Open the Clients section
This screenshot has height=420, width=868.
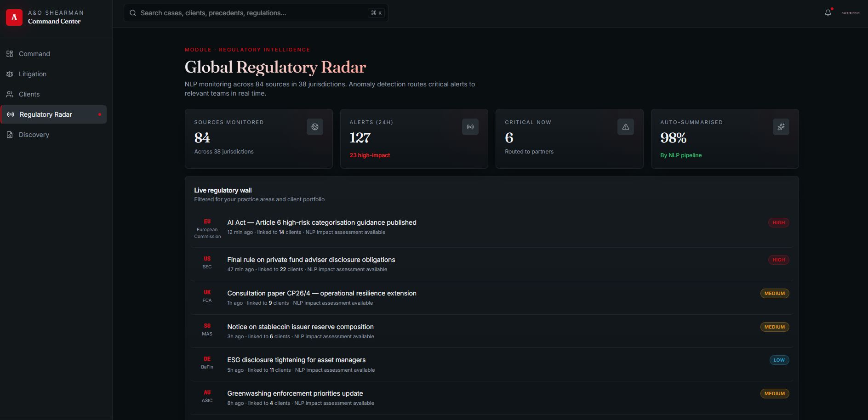click(53, 94)
